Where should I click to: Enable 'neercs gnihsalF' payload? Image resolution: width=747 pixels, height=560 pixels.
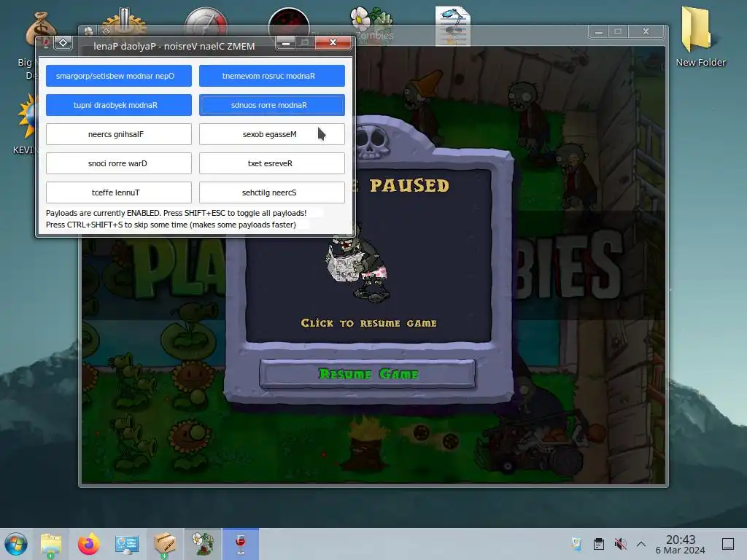pyautogui.click(x=119, y=134)
